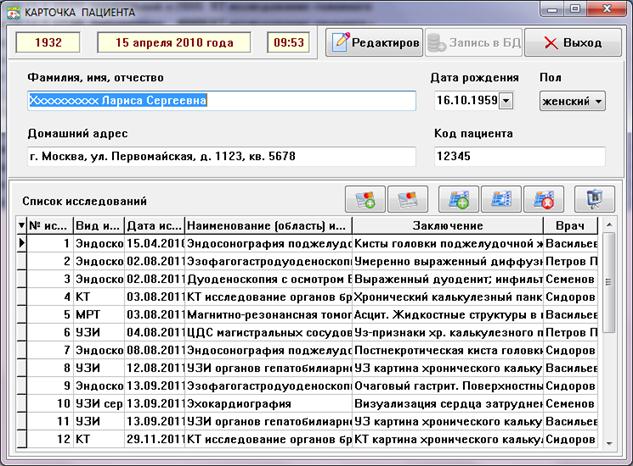Select the row number 11 cell
This screenshot has height=466, width=633.
point(50,421)
